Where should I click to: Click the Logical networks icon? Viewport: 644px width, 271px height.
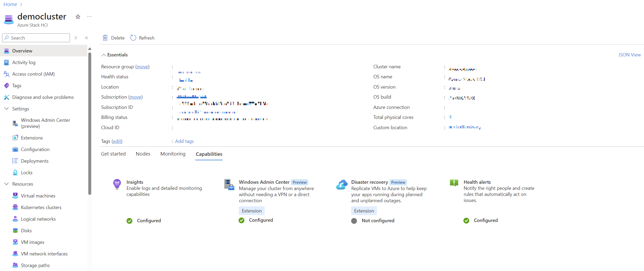tap(15, 219)
